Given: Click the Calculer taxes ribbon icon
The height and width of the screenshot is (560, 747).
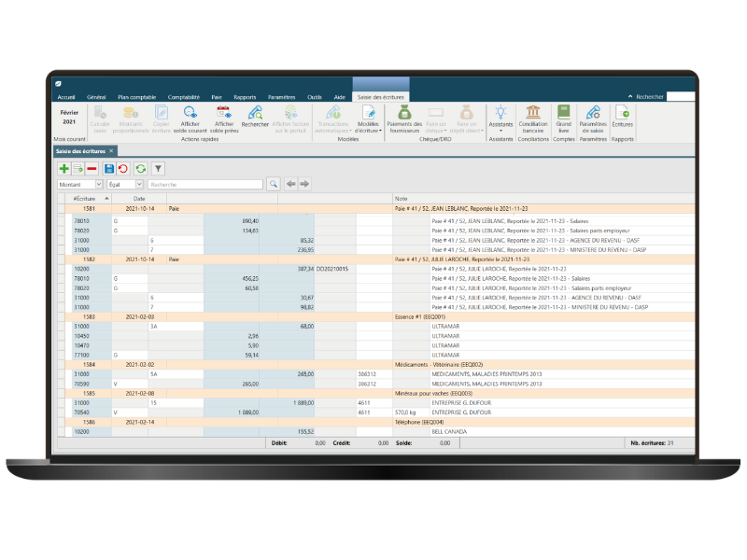Looking at the screenshot, I should (100, 119).
